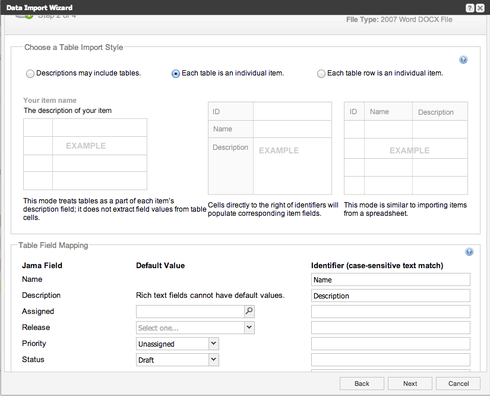Click the Name identifier input field
This screenshot has width=490, height=396.
point(391,280)
